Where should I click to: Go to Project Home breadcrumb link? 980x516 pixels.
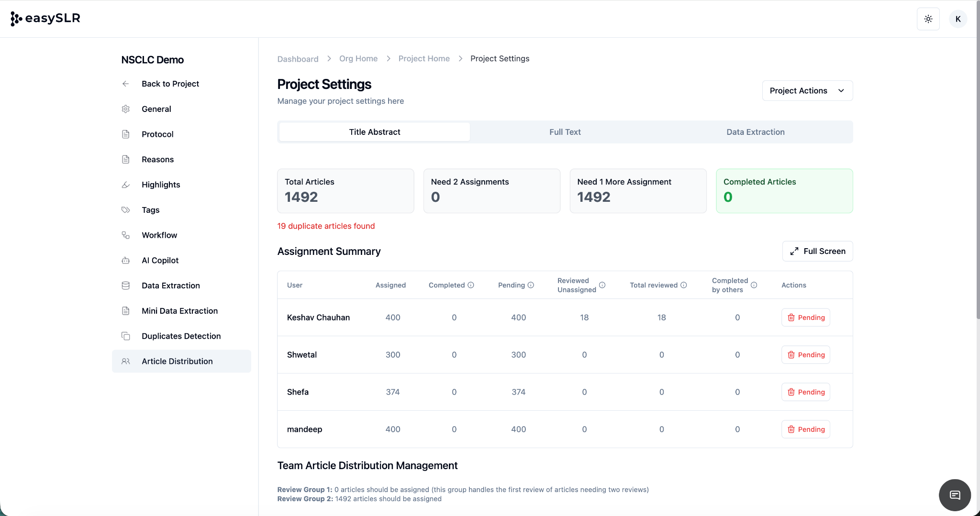tap(424, 58)
